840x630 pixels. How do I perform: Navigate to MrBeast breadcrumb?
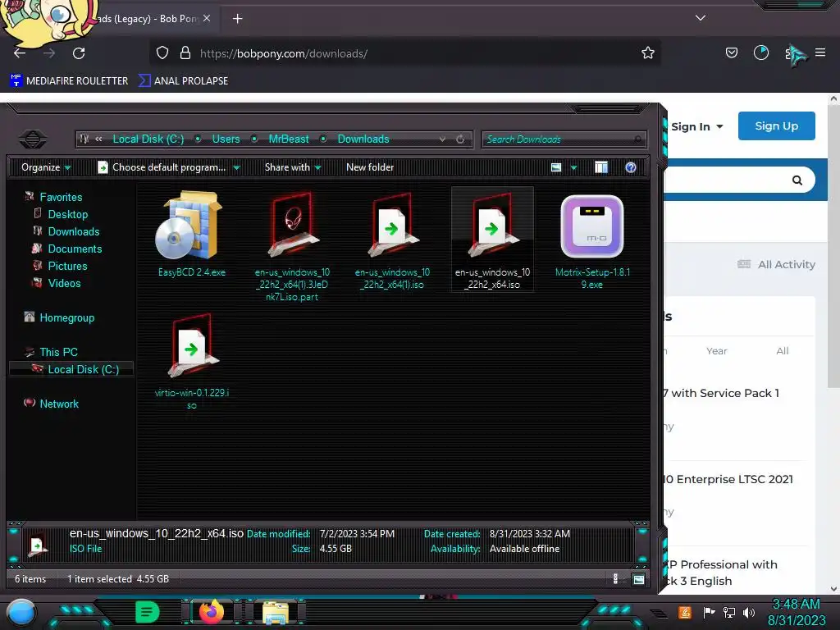tap(288, 139)
